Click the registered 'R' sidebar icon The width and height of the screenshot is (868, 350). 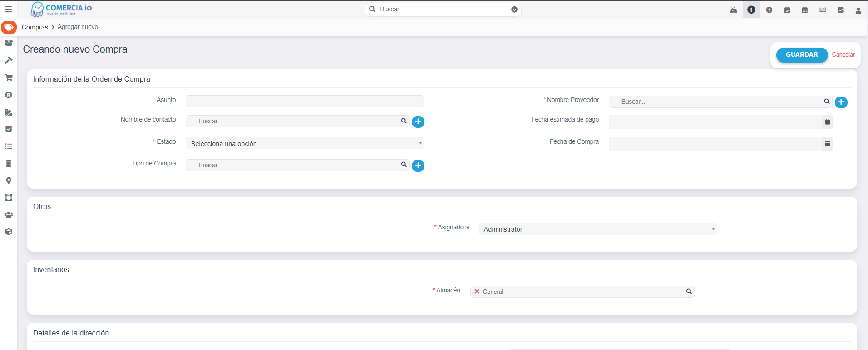9,95
